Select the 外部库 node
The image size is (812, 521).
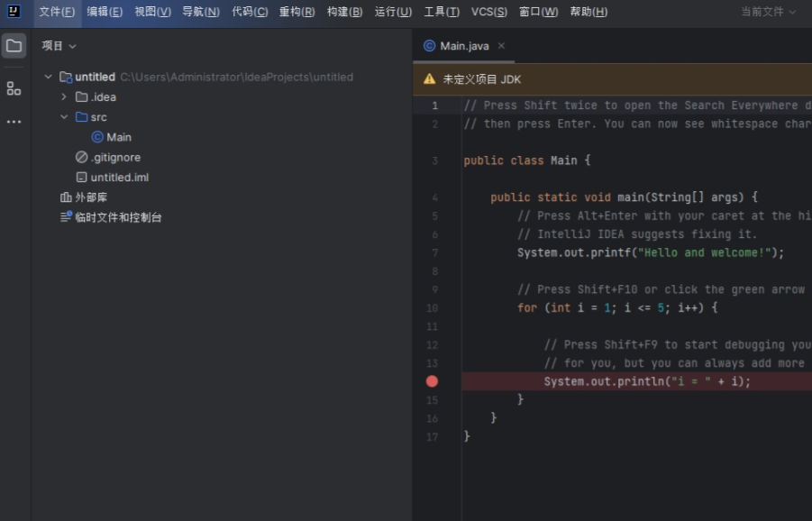(91, 197)
